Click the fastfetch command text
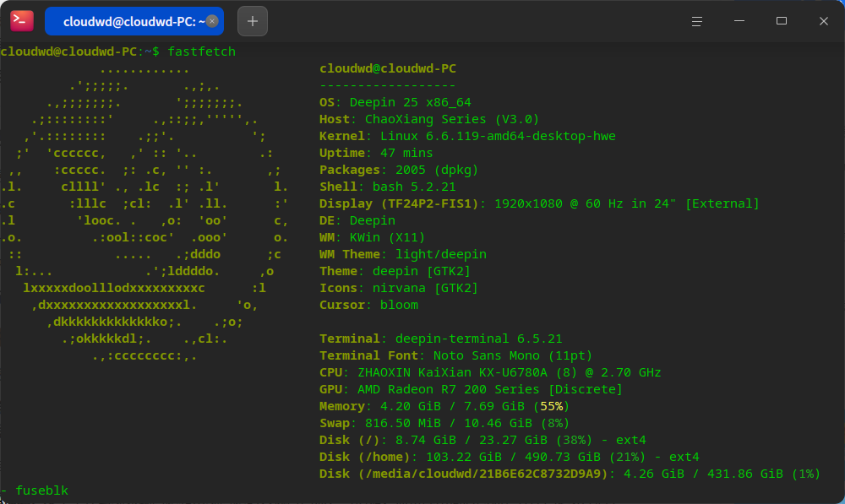The image size is (845, 504). 202,51
